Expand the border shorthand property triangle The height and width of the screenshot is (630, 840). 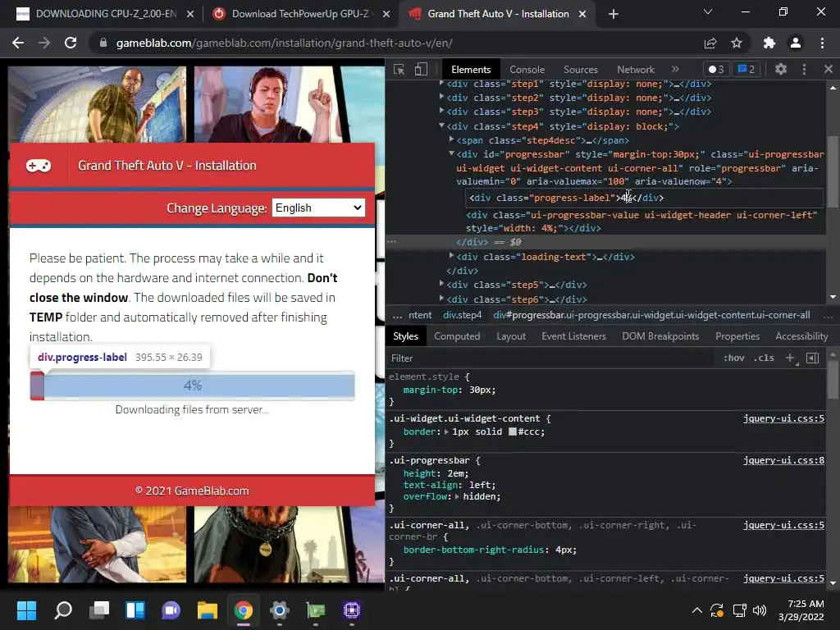(447, 431)
